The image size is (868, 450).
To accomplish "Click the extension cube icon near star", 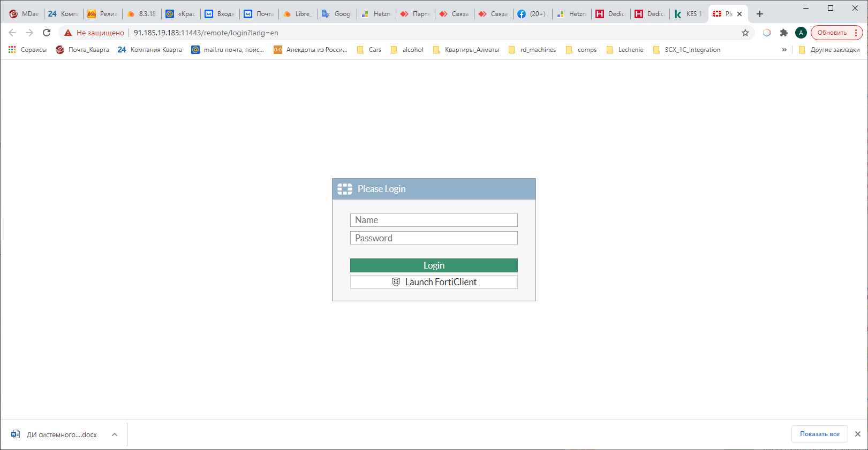I will (x=767, y=33).
